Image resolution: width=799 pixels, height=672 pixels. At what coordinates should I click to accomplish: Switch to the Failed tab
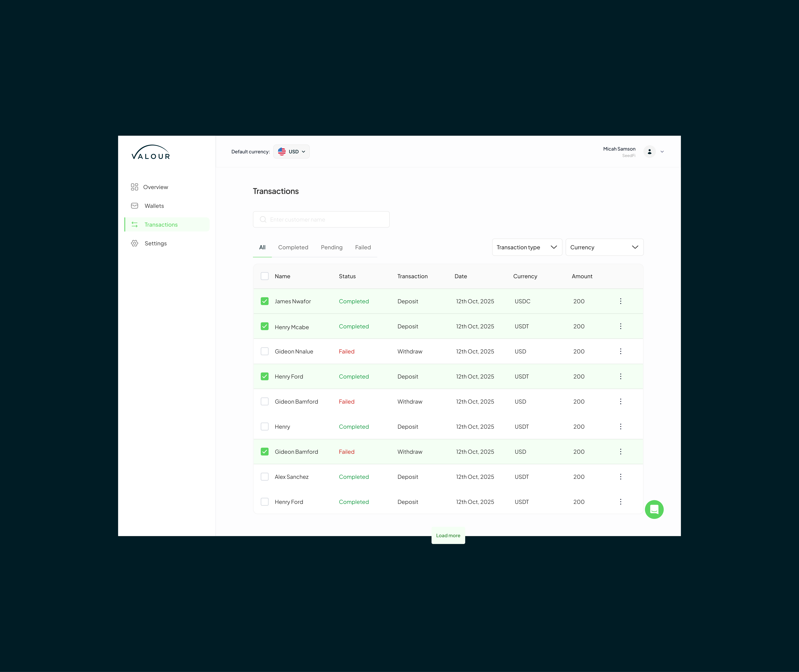coord(363,247)
